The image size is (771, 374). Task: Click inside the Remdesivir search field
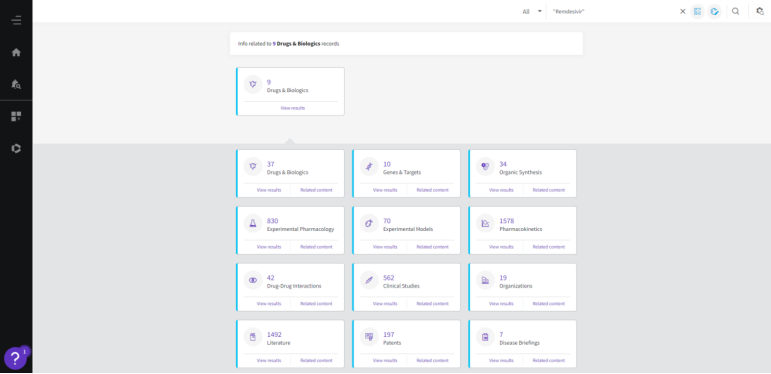[x=612, y=11]
